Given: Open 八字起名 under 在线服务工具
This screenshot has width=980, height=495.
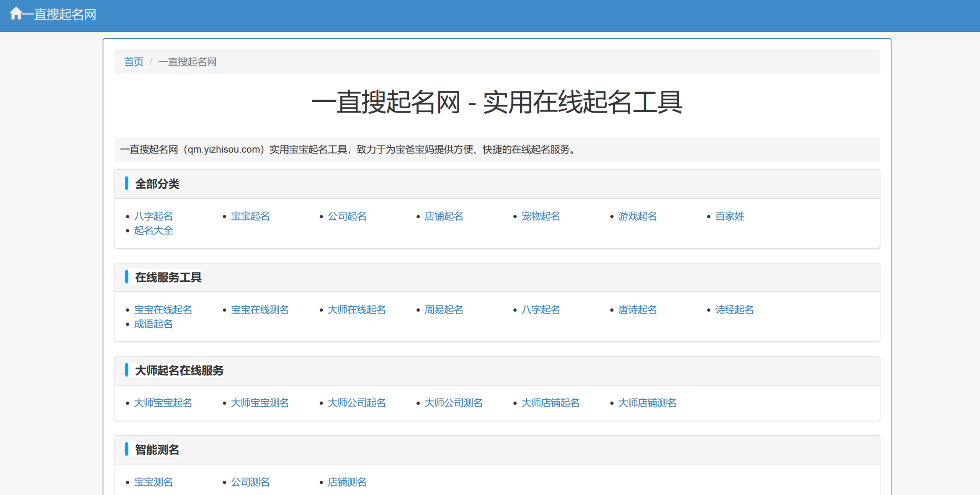Looking at the screenshot, I should click(541, 310).
